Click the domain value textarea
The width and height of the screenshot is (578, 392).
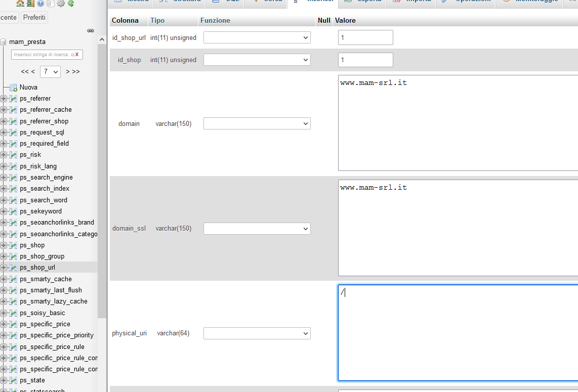(458, 123)
